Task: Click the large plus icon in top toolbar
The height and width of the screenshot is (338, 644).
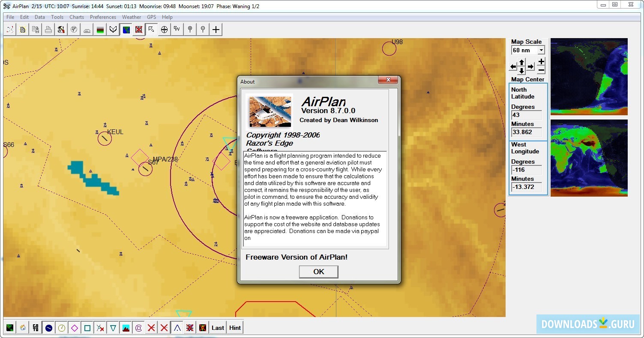Action: pos(216,29)
